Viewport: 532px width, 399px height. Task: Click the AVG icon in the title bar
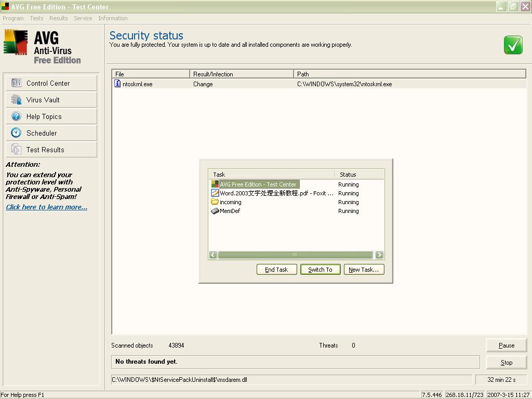point(5,6)
